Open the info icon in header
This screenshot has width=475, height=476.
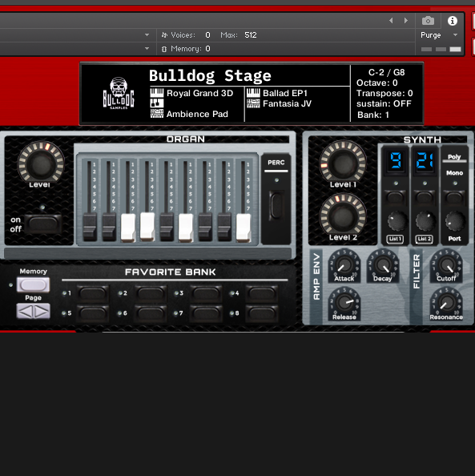[x=453, y=21]
